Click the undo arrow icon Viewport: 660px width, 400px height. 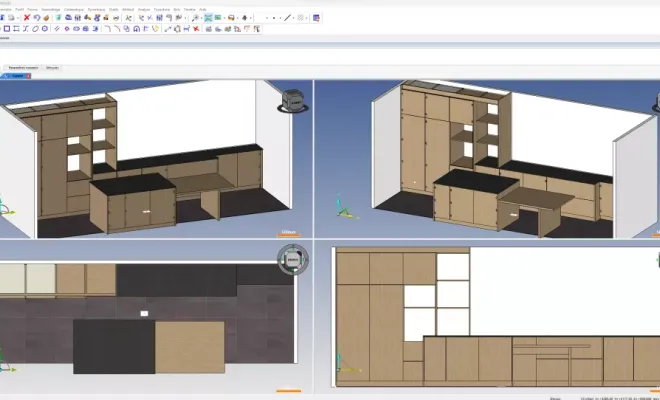click(x=37, y=18)
